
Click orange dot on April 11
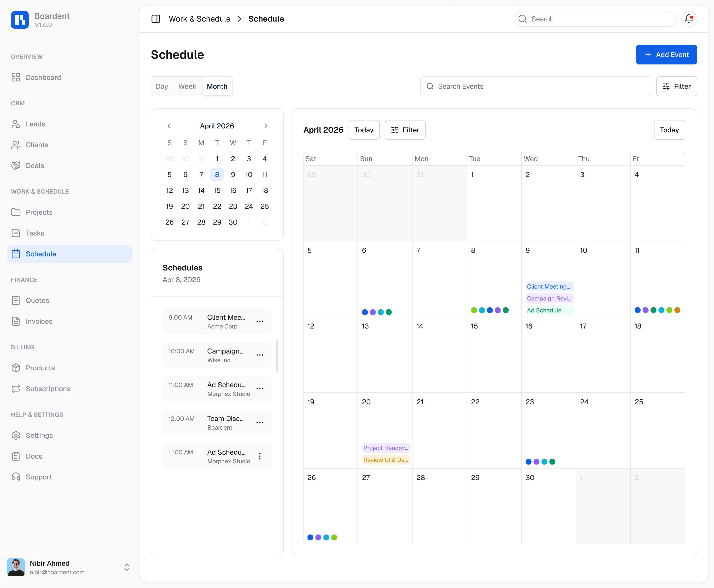click(677, 310)
